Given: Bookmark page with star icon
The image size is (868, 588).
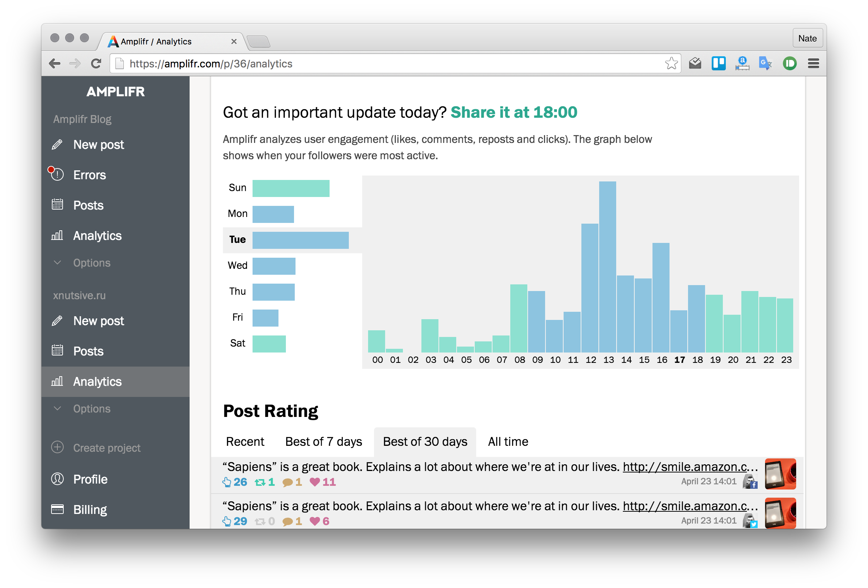Looking at the screenshot, I should [671, 64].
